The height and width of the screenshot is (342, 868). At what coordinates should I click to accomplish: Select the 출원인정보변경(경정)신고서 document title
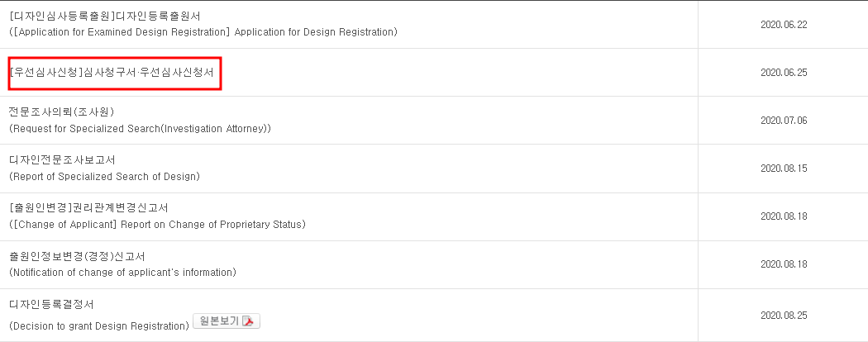(x=78, y=257)
